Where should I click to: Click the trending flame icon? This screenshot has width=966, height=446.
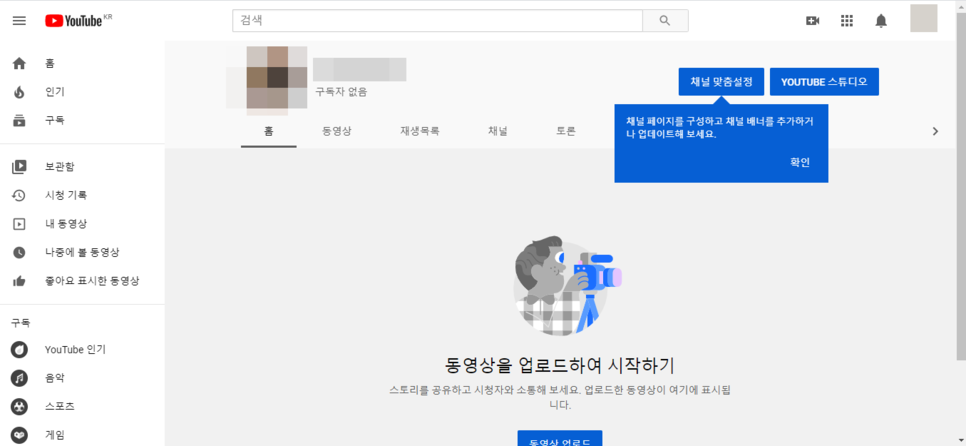coord(19,92)
